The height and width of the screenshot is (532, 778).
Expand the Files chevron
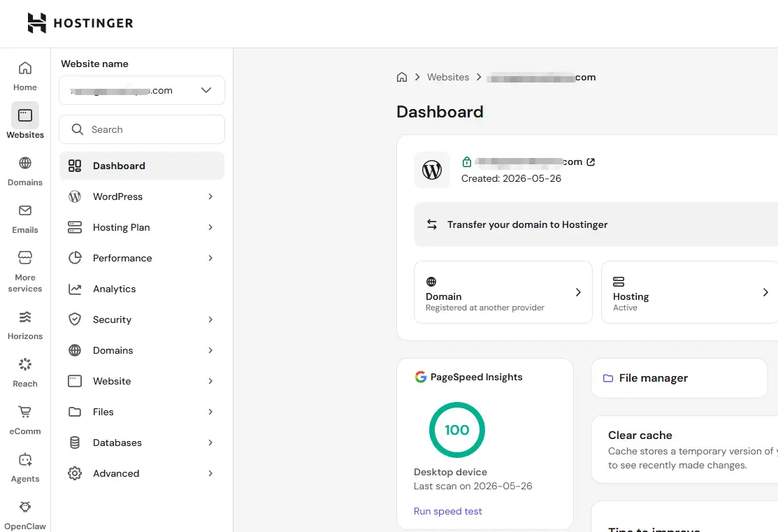pyautogui.click(x=210, y=412)
